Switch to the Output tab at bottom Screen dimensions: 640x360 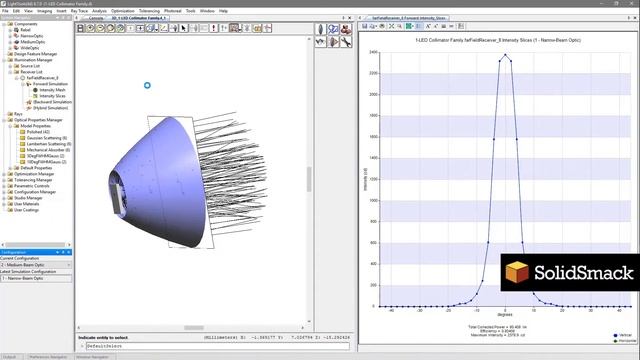pyautogui.click(x=10, y=357)
